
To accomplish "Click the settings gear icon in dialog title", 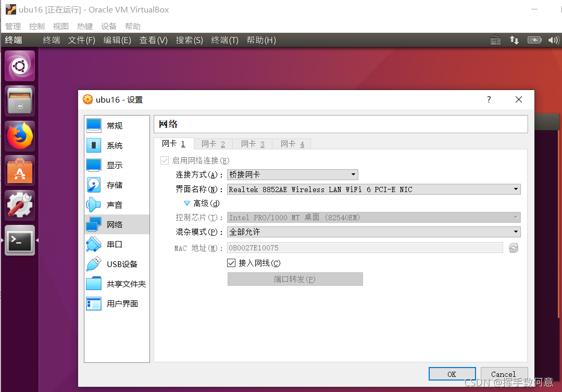I will pyautogui.click(x=88, y=99).
